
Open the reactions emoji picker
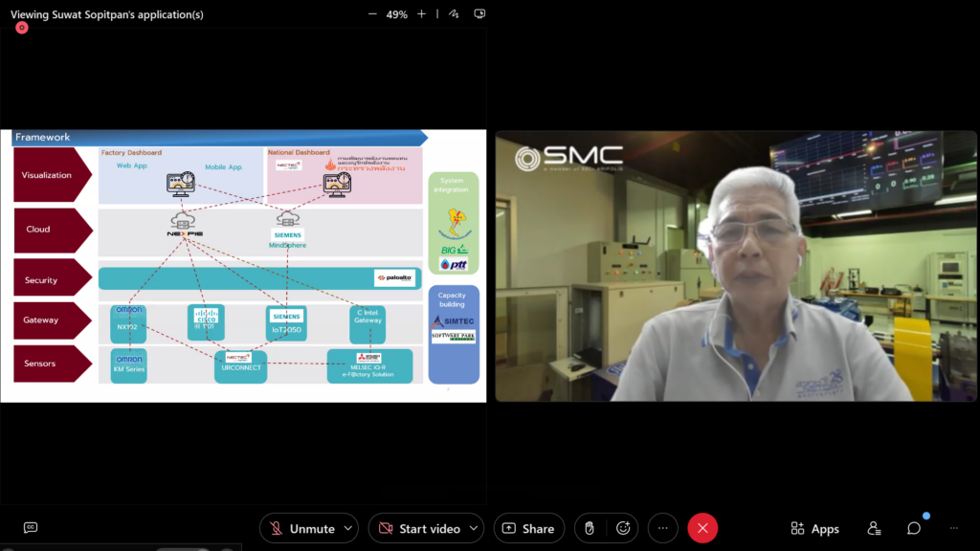623,528
